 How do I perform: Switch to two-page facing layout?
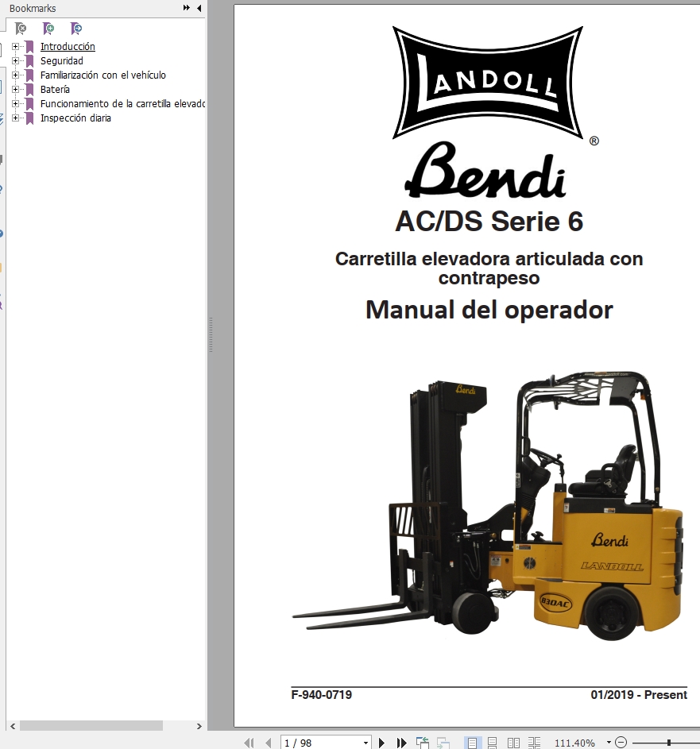coord(513,743)
